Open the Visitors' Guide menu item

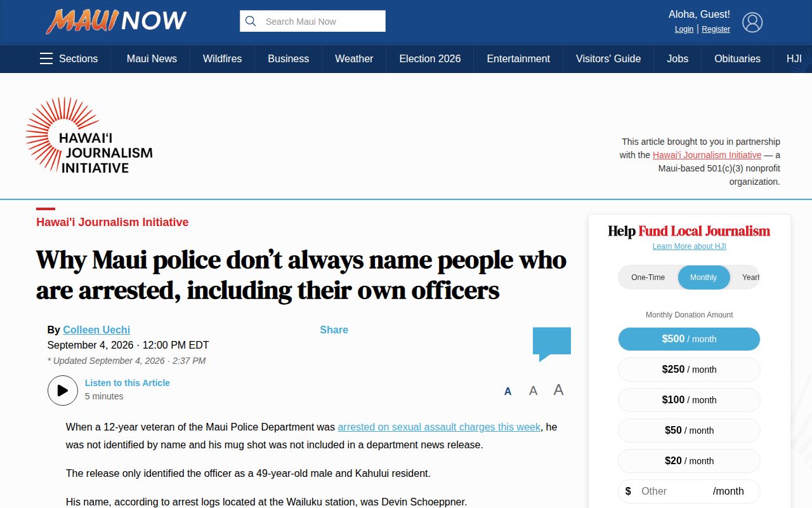pyautogui.click(x=608, y=58)
